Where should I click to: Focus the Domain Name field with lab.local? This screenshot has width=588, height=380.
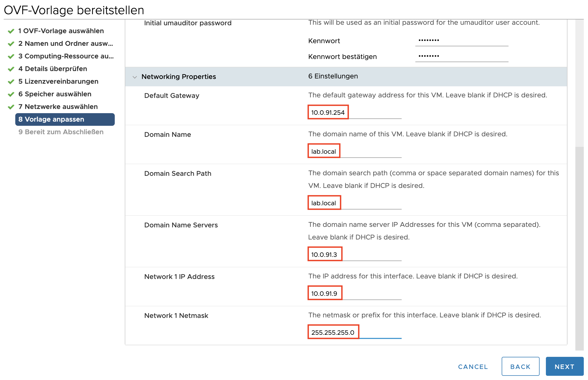pyautogui.click(x=355, y=151)
